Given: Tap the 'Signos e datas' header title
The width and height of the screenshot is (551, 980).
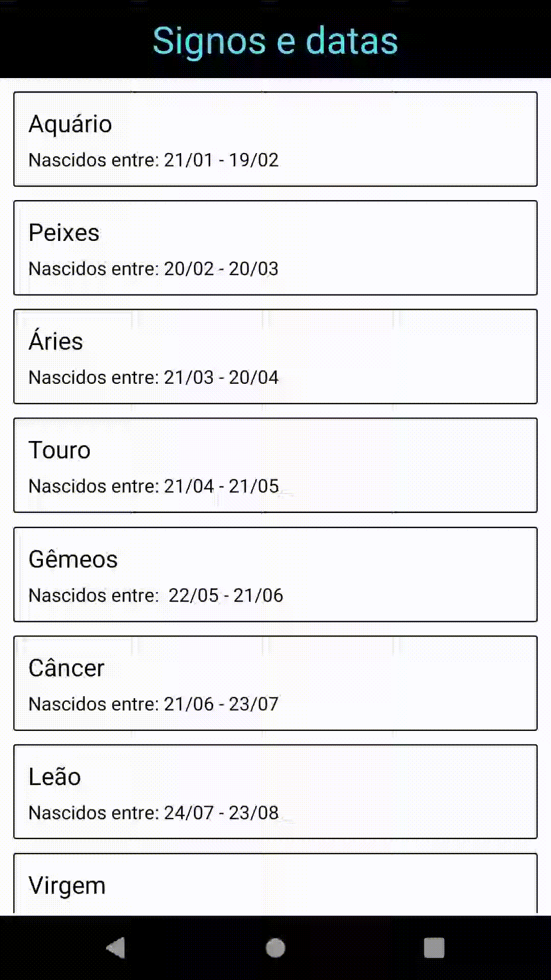Looking at the screenshot, I should click(275, 41).
